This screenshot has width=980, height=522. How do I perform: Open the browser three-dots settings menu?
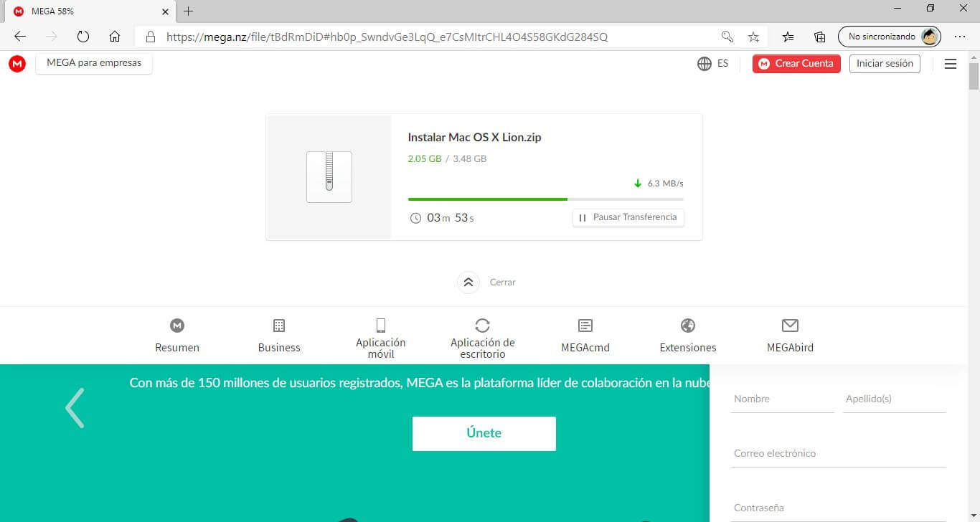[x=960, y=37]
